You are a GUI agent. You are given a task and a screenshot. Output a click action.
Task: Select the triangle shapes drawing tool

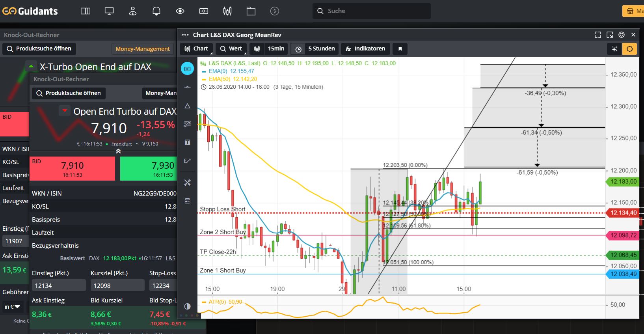[187, 106]
